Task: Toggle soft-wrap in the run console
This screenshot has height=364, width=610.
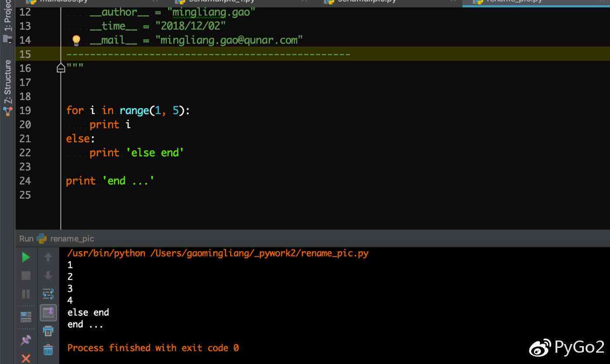Action: coord(48,294)
